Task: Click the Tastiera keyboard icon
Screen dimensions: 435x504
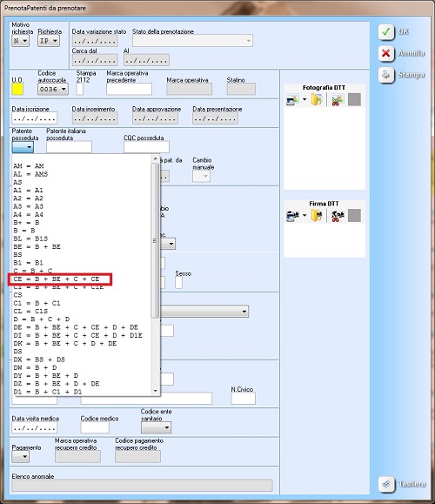Action: click(x=386, y=484)
